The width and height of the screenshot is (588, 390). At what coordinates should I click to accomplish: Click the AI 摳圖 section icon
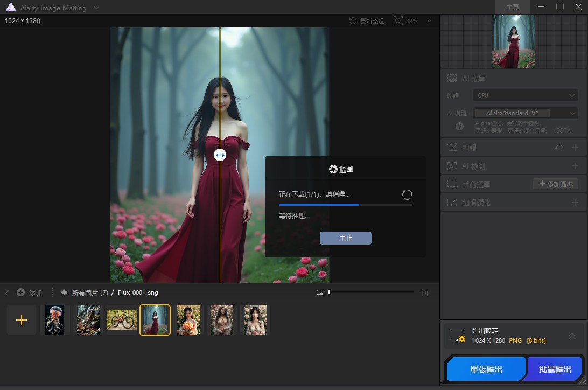point(452,78)
